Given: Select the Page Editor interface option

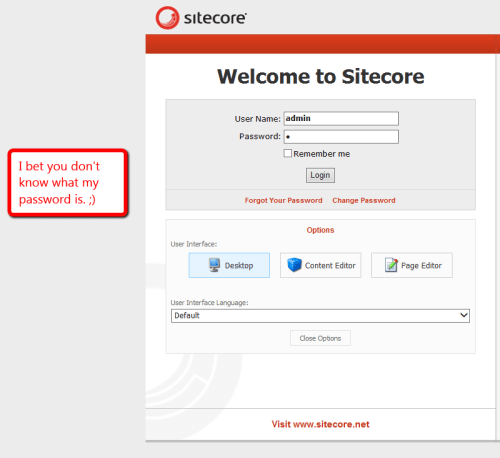Looking at the screenshot, I should click(412, 265).
